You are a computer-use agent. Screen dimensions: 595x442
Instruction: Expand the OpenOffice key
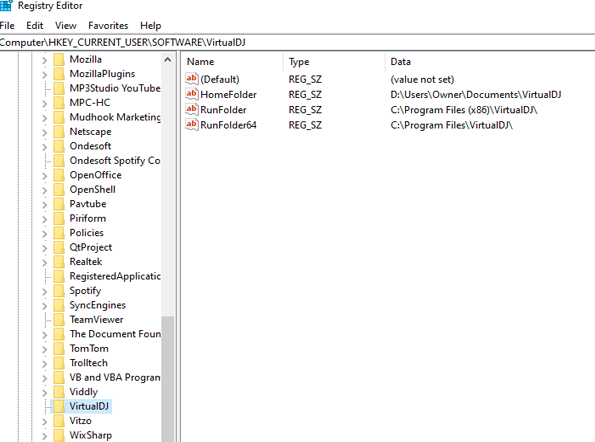click(x=44, y=176)
